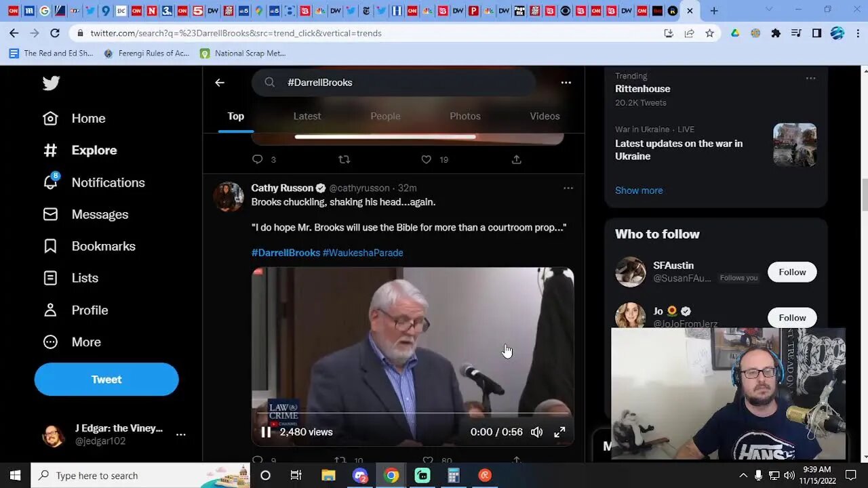Screen dimensions: 868x488
Task: Switch to the People tab
Action: (385, 116)
